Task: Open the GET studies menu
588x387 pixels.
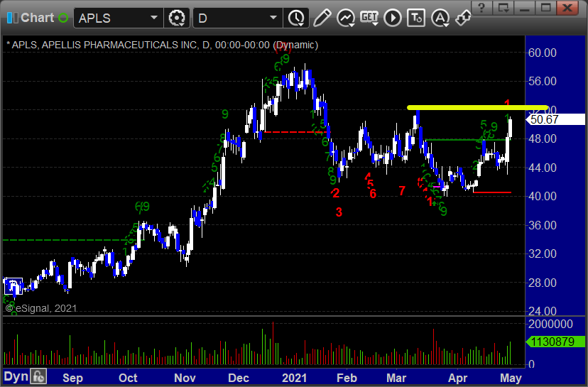Action: point(369,18)
